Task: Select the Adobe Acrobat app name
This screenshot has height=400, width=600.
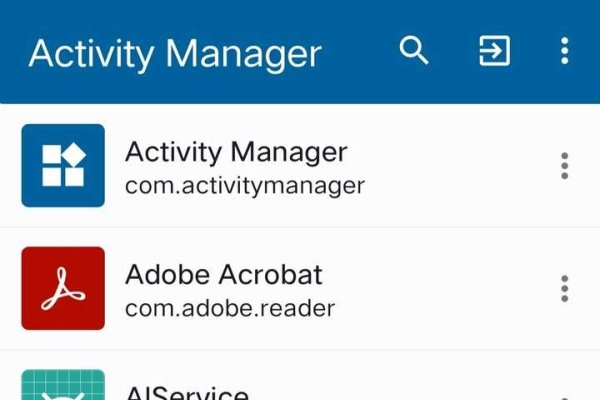Action: pyautogui.click(x=224, y=275)
